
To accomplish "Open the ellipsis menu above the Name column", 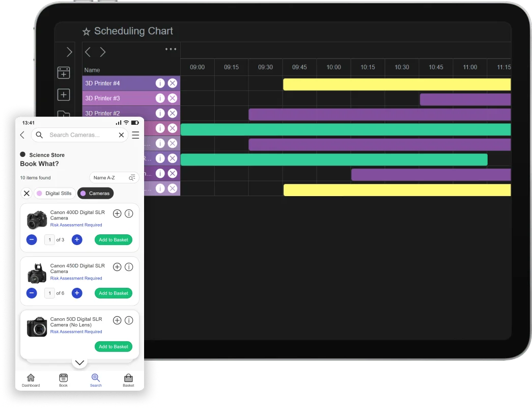I will click(x=171, y=49).
